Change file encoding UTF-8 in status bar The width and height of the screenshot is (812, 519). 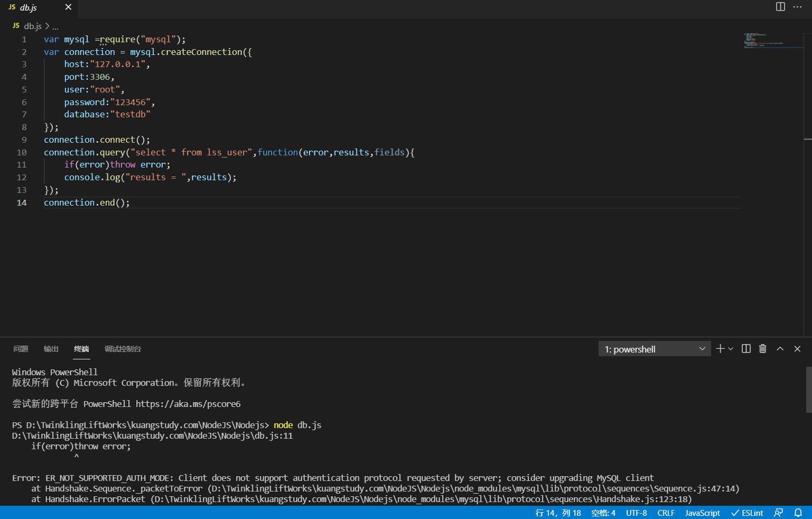(x=636, y=513)
